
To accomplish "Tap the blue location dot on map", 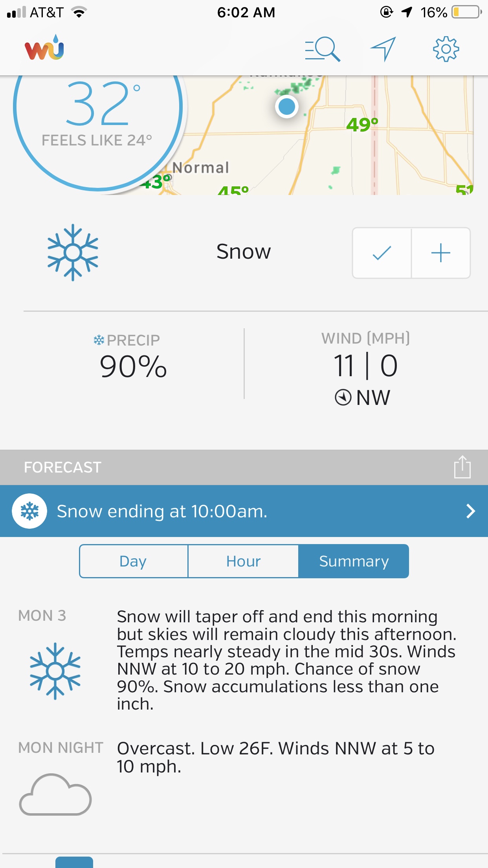I will click(x=287, y=107).
